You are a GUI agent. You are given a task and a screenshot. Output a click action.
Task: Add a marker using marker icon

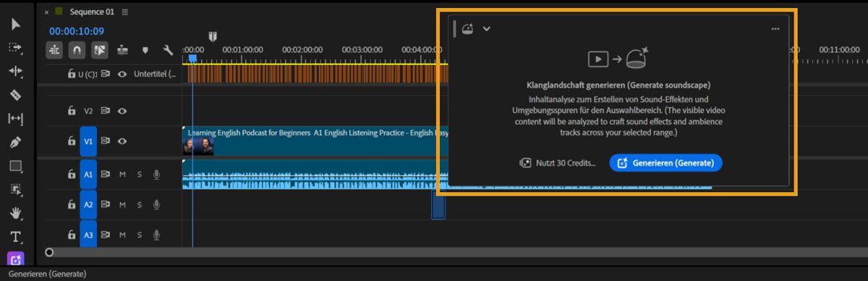pos(145,50)
